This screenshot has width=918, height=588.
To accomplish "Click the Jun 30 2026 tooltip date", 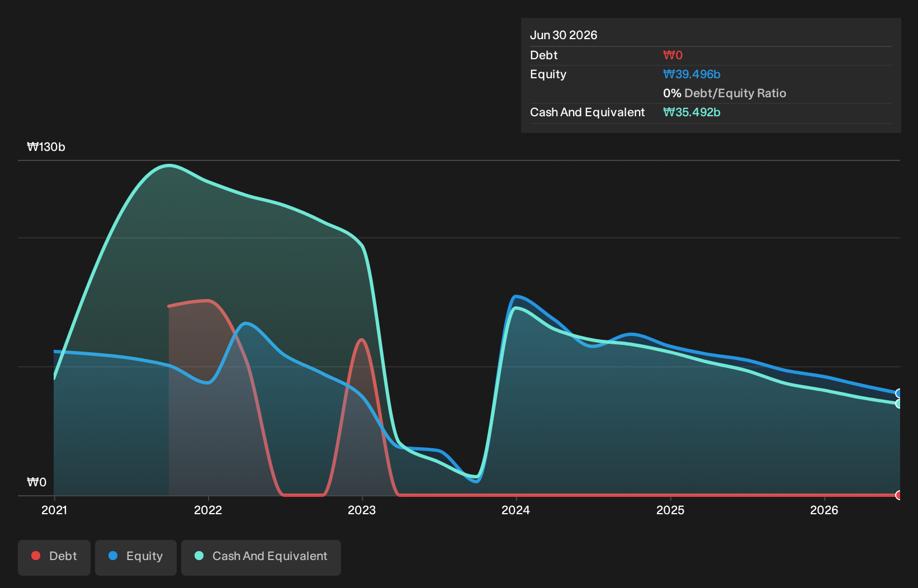I will [x=564, y=35].
